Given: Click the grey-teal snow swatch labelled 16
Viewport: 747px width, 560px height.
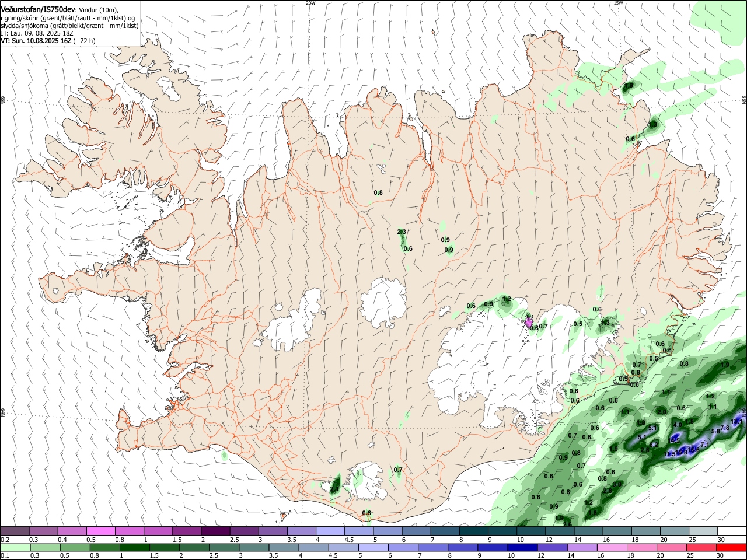Looking at the screenshot, I should click(617, 531).
